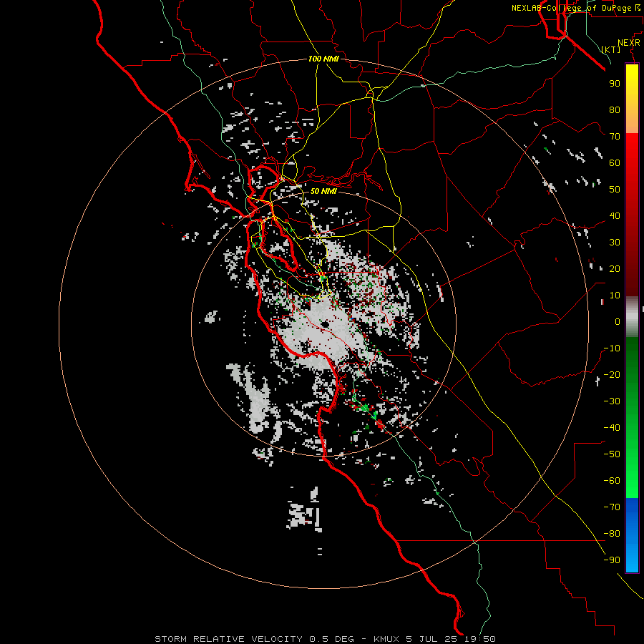Viewport: 644px width, 644px height.
Task: Click the '80' value on the velocity scale
Action: tap(615, 109)
